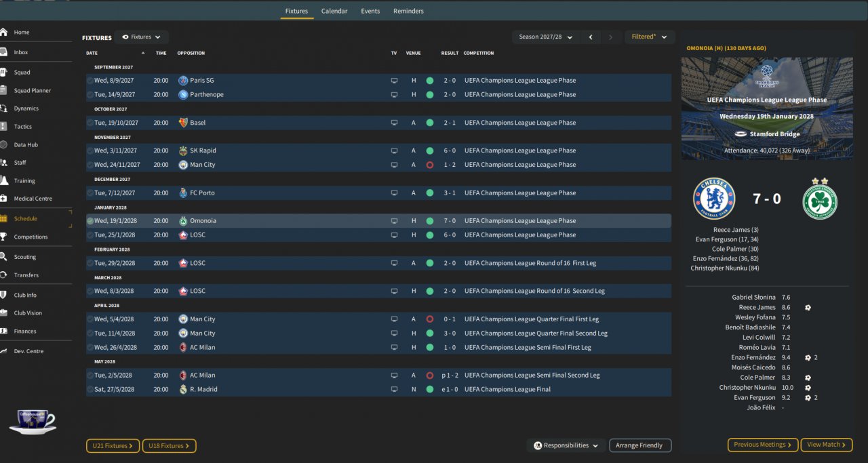
Task: Open the Scouting magnifier icon
Action: [3, 257]
